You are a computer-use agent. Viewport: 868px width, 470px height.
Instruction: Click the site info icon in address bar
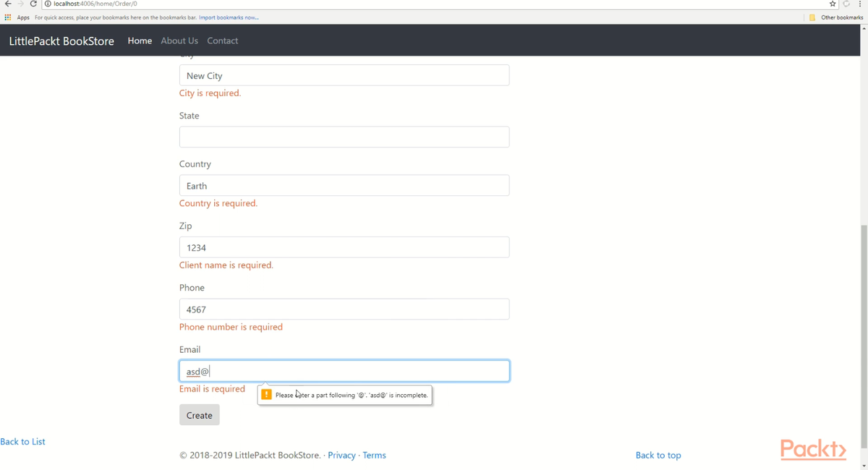point(48,4)
